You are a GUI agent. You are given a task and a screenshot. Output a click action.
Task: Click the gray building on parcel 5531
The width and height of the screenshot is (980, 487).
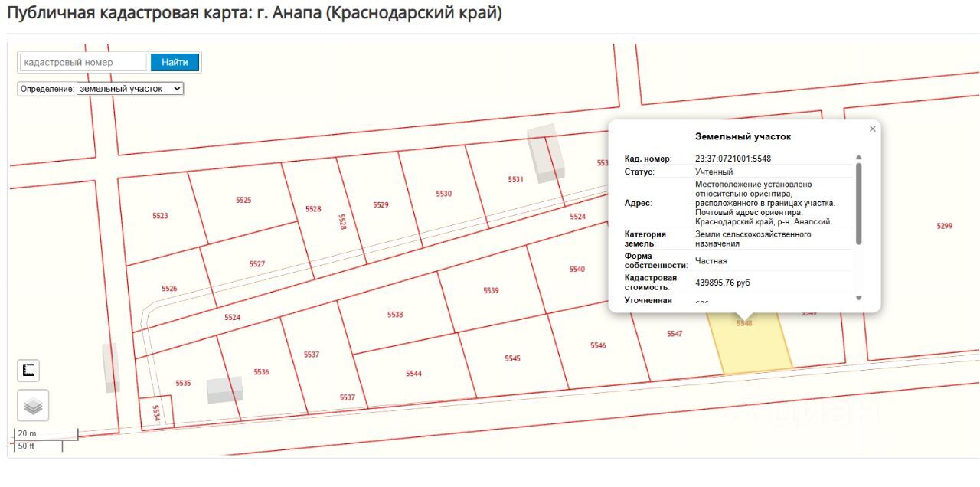(546, 152)
